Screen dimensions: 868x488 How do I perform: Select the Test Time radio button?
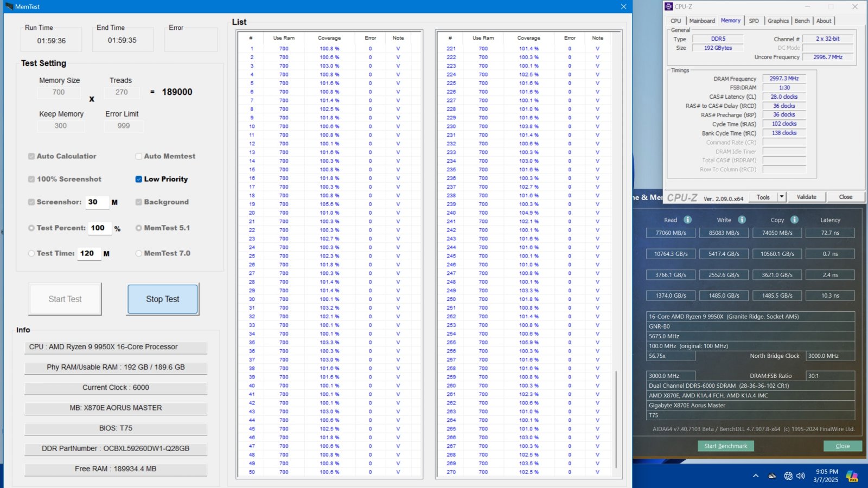coord(31,253)
